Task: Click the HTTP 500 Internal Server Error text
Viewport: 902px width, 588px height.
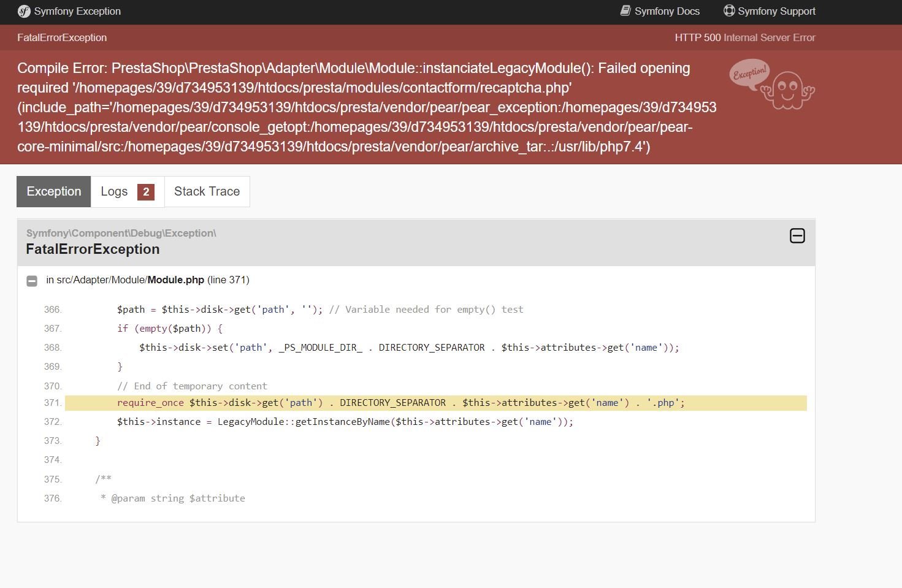Action: click(x=745, y=37)
